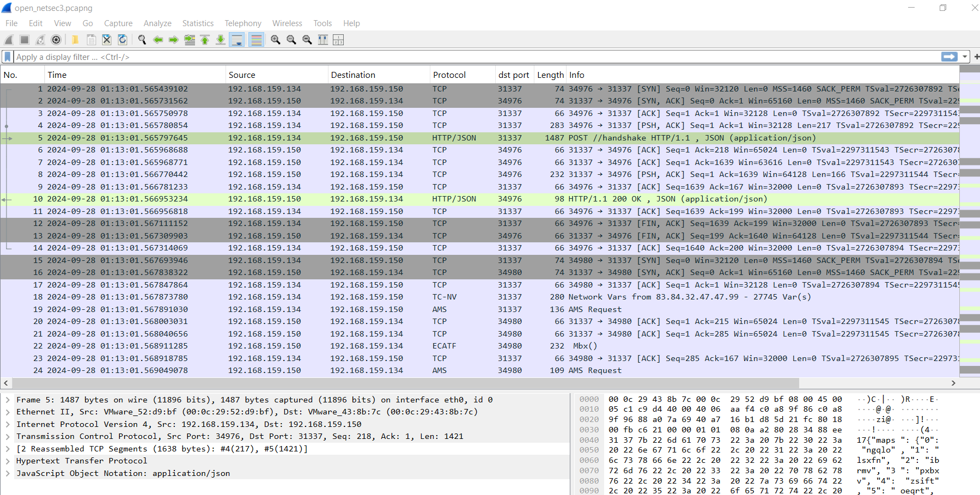Open the Statistics menu
Viewport: 980px width, 495px height.
(198, 23)
